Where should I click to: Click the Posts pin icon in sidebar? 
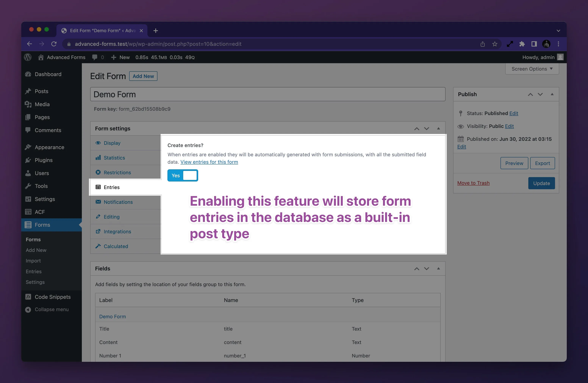tap(28, 91)
